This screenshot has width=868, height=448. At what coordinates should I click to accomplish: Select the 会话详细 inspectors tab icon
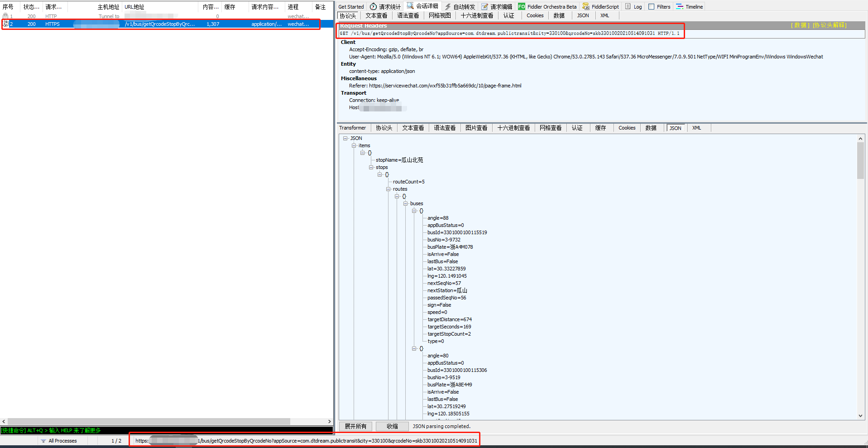click(410, 6)
